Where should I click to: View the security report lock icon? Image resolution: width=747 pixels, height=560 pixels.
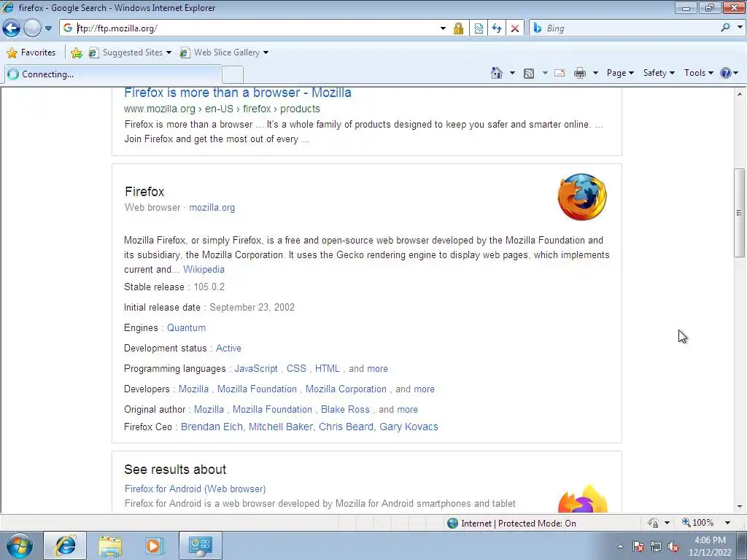point(458,28)
